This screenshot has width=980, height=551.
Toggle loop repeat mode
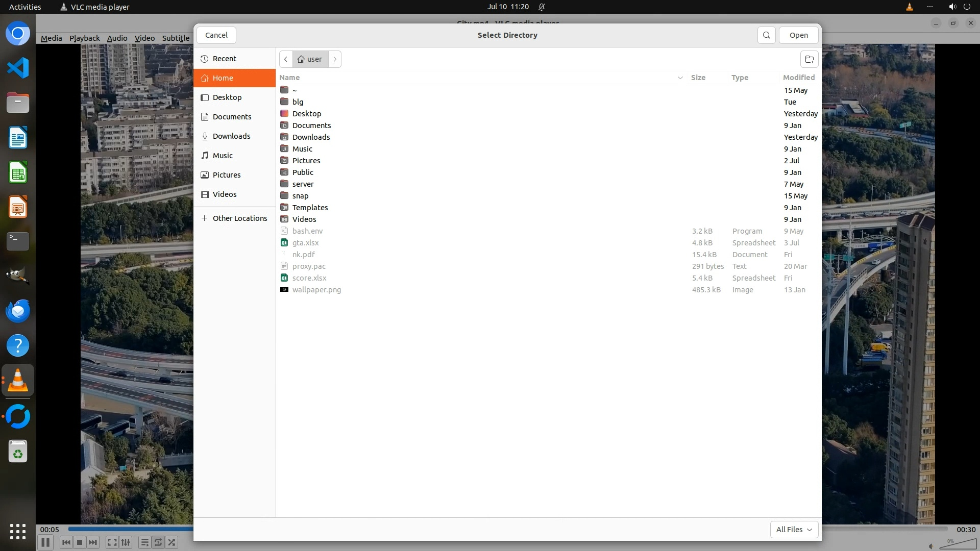coord(158,542)
